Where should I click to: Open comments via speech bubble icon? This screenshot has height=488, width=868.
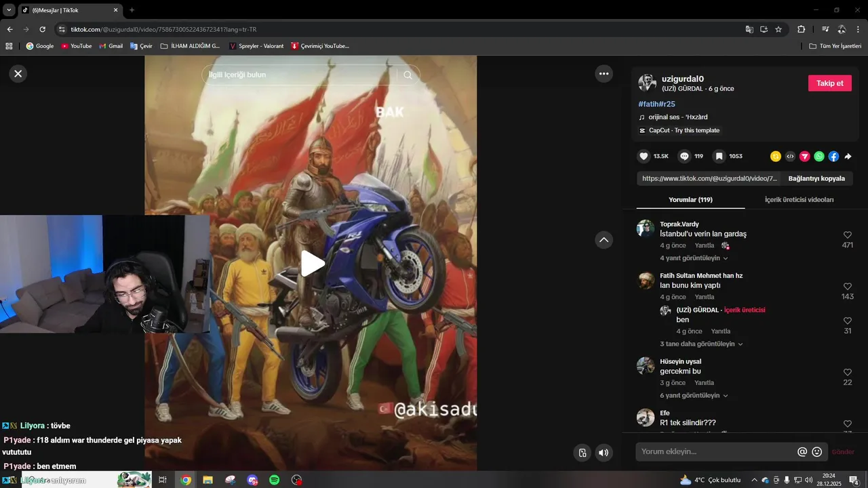[x=684, y=157]
